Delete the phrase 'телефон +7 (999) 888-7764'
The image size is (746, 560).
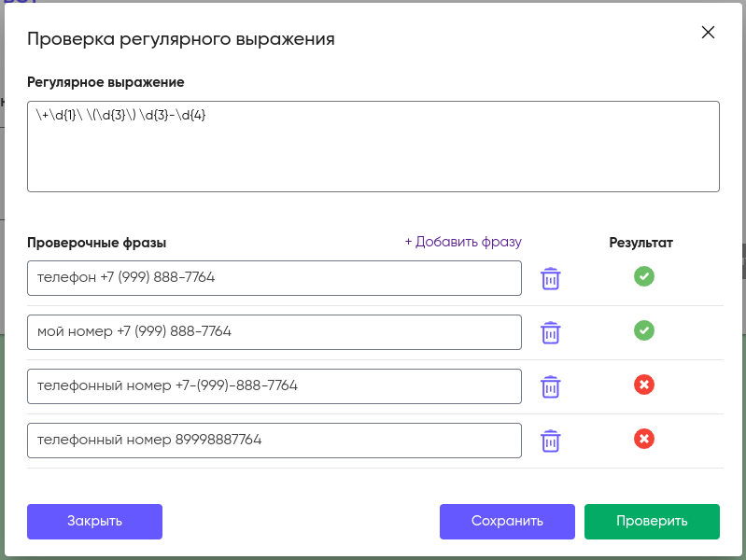[x=551, y=278]
